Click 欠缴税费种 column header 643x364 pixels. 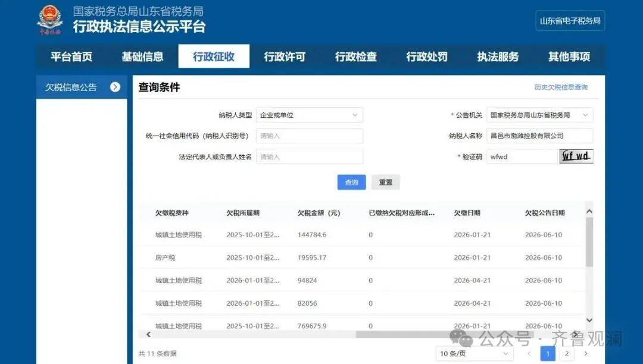coord(172,213)
